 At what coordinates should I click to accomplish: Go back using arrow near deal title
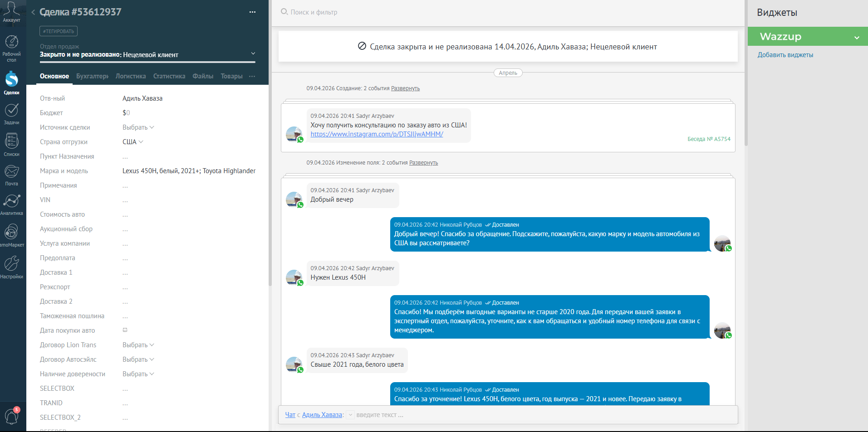pyautogui.click(x=33, y=12)
